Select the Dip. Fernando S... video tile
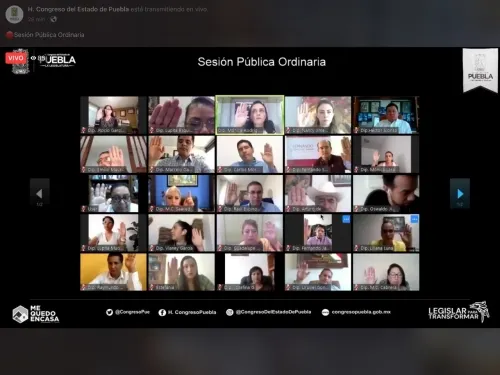 point(318,154)
